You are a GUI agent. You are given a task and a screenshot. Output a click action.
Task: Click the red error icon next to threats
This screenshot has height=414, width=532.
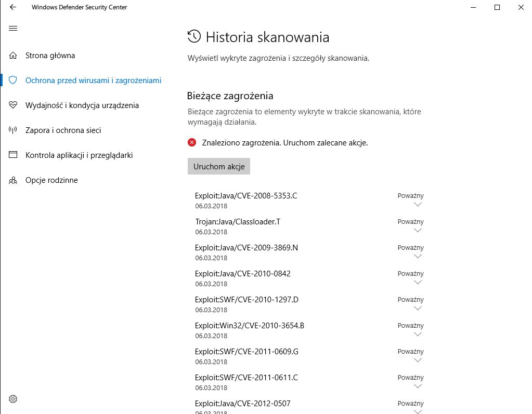point(192,142)
